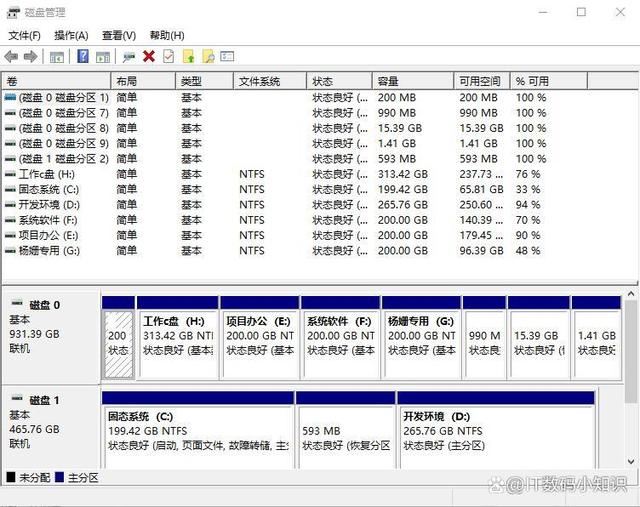This screenshot has height=507, width=640.
Task: Click the folder search toolbar icon
Action: tap(208, 56)
